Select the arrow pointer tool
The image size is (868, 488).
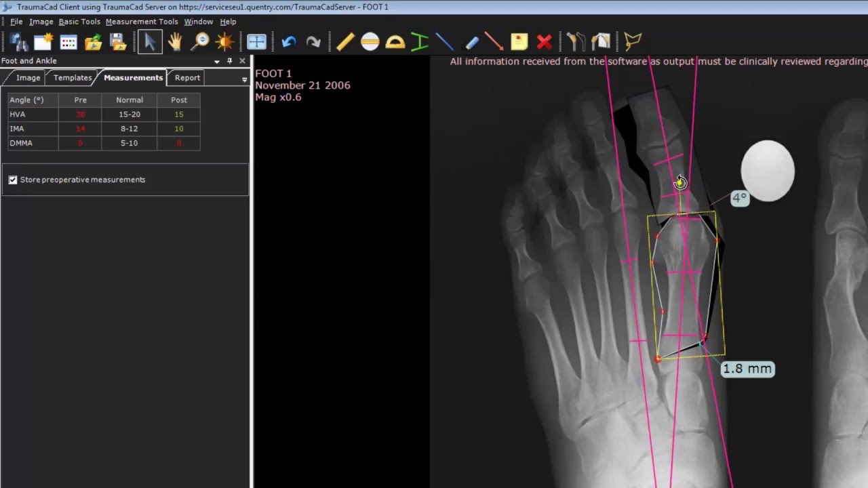pyautogui.click(x=150, y=42)
